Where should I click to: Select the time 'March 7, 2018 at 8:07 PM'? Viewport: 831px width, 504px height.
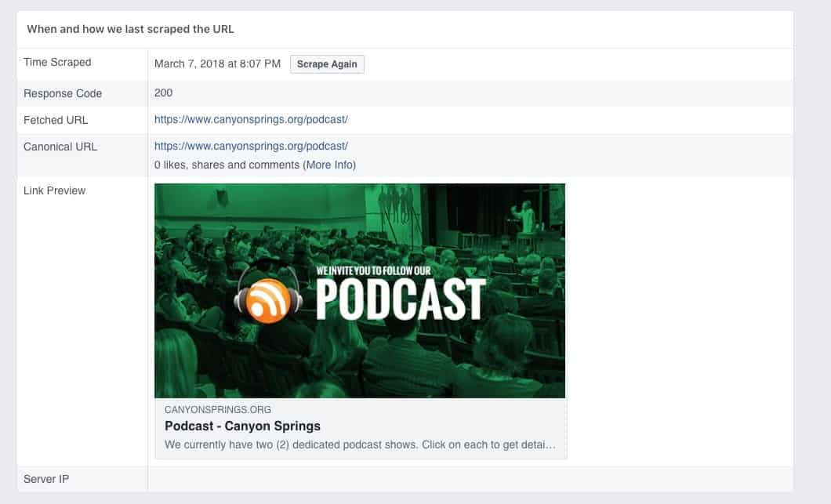(x=217, y=64)
